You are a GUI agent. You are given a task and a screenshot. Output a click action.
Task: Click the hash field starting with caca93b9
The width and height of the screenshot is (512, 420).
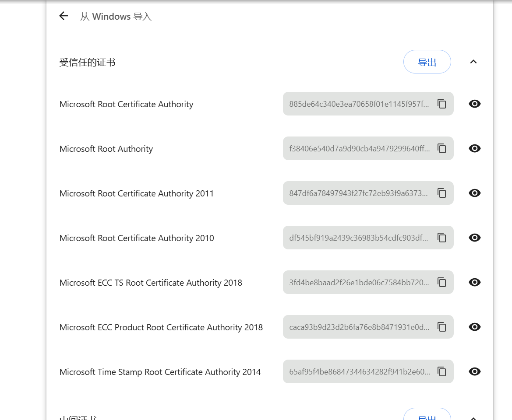[359, 327]
